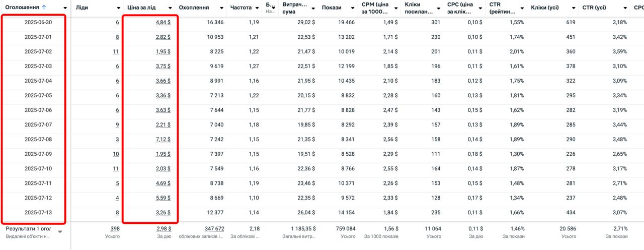Expand the Результати summary row arrow
Screen dimensions: 644x250
[60, 232]
